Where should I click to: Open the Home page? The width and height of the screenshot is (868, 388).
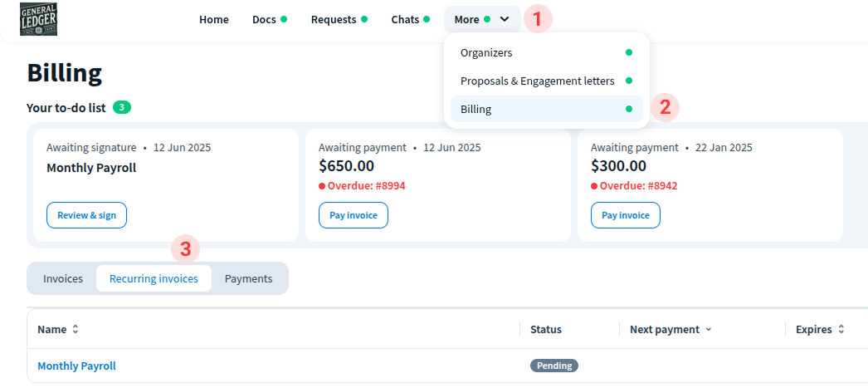pyautogui.click(x=214, y=19)
